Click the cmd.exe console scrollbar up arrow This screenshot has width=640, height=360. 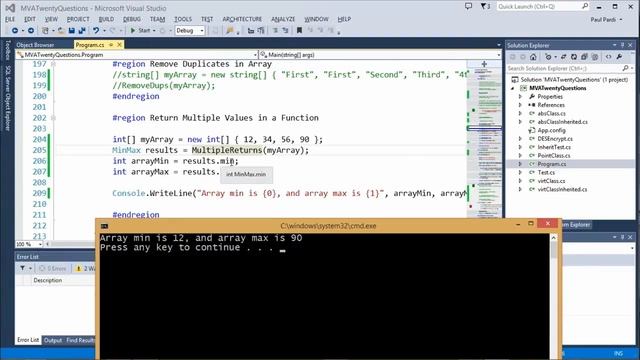[553, 238]
